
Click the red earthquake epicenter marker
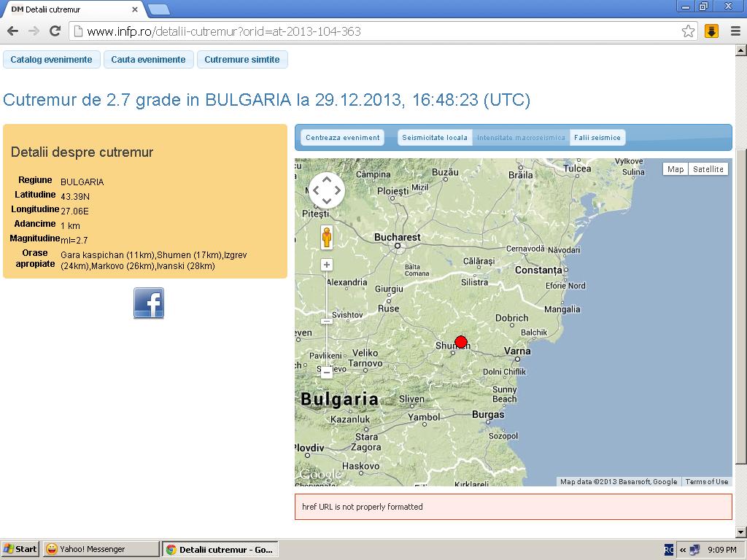click(x=461, y=342)
